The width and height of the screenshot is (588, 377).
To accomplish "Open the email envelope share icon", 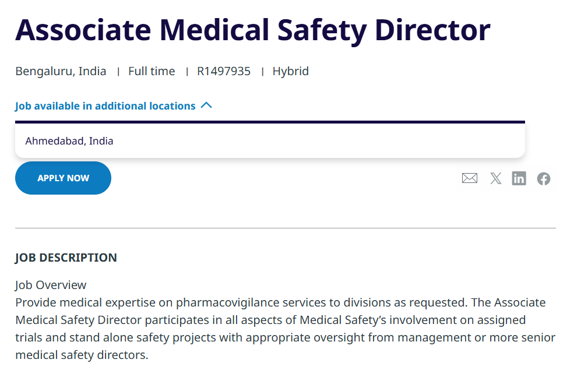I will [470, 178].
